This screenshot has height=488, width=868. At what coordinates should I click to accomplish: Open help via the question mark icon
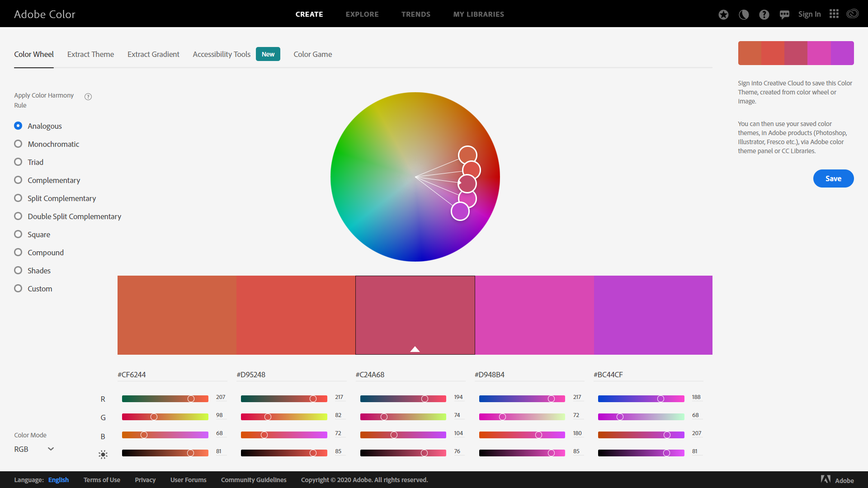pyautogui.click(x=764, y=14)
